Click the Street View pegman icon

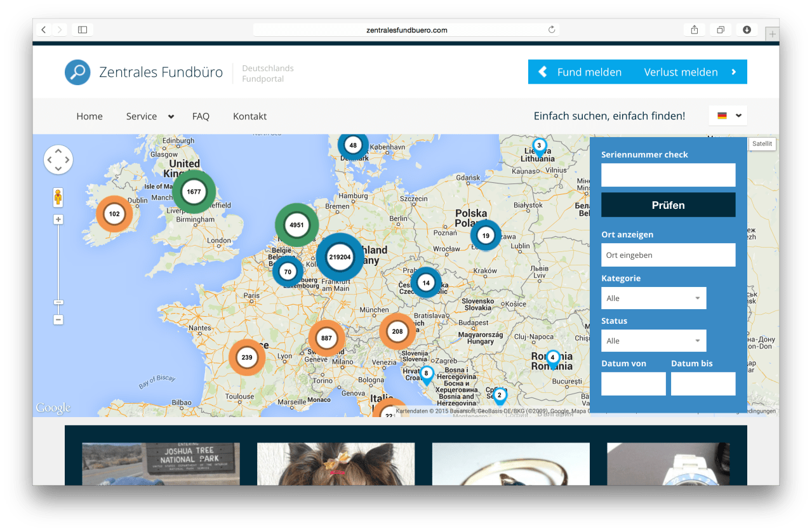click(x=58, y=197)
